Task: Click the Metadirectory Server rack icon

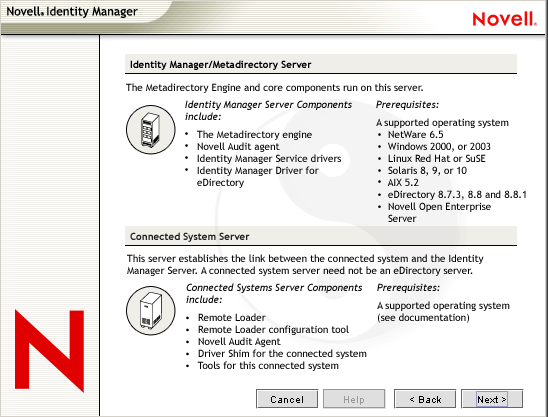Action: (151, 130)
